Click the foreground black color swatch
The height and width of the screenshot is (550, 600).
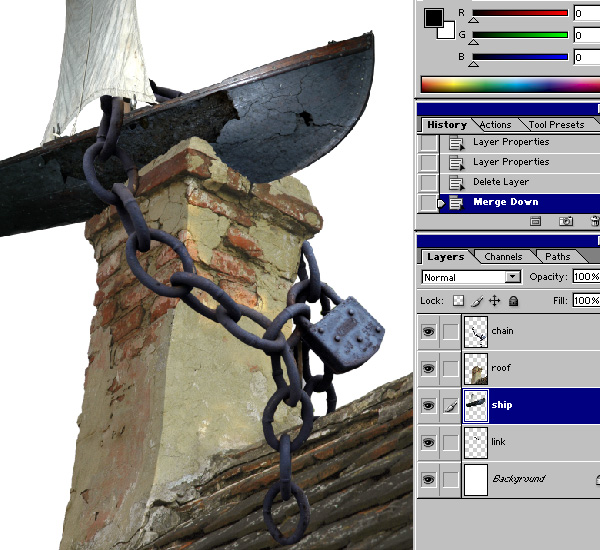click(433, 18)
